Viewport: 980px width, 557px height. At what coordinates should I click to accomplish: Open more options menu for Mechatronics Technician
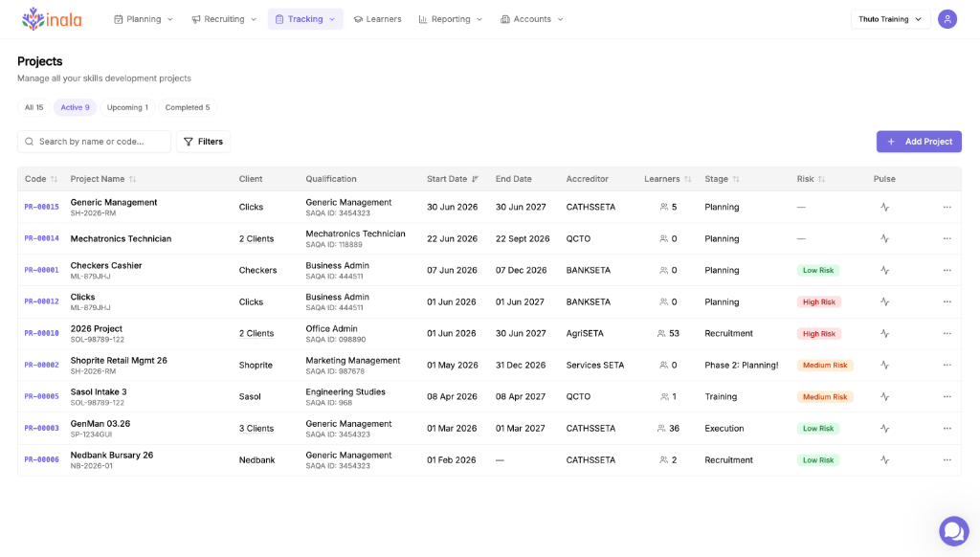click(x=947, y=238)
